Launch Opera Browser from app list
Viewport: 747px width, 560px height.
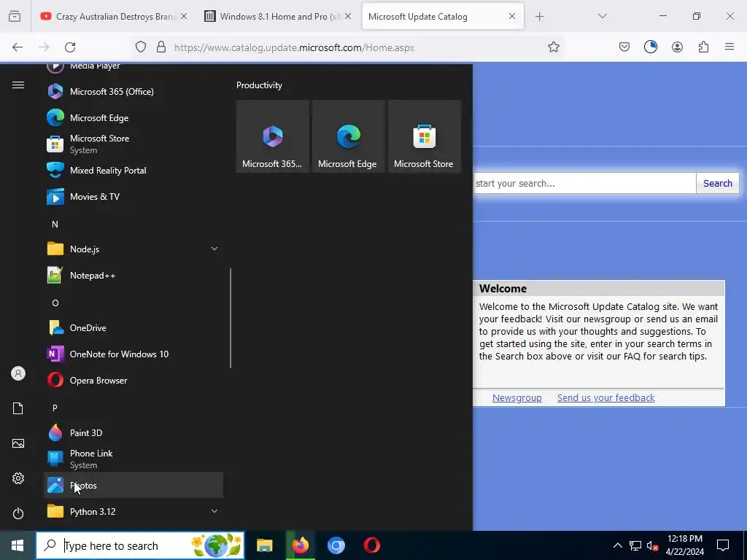133,380
